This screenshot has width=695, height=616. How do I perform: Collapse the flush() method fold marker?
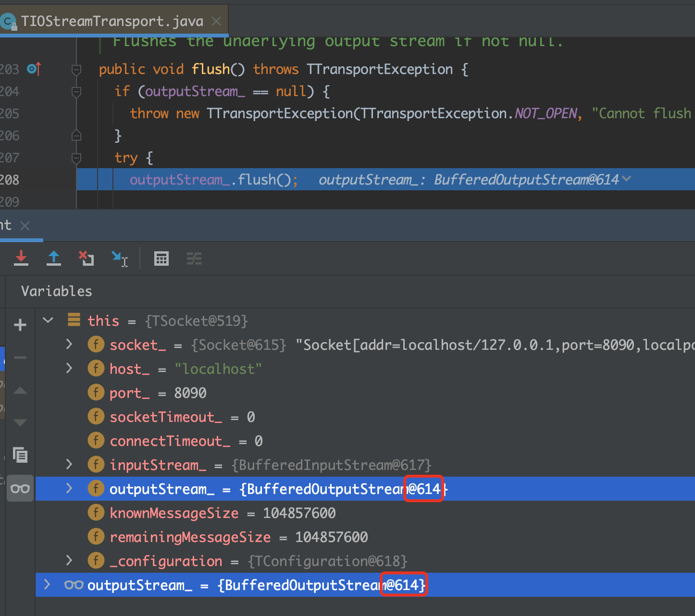point(76,70)
